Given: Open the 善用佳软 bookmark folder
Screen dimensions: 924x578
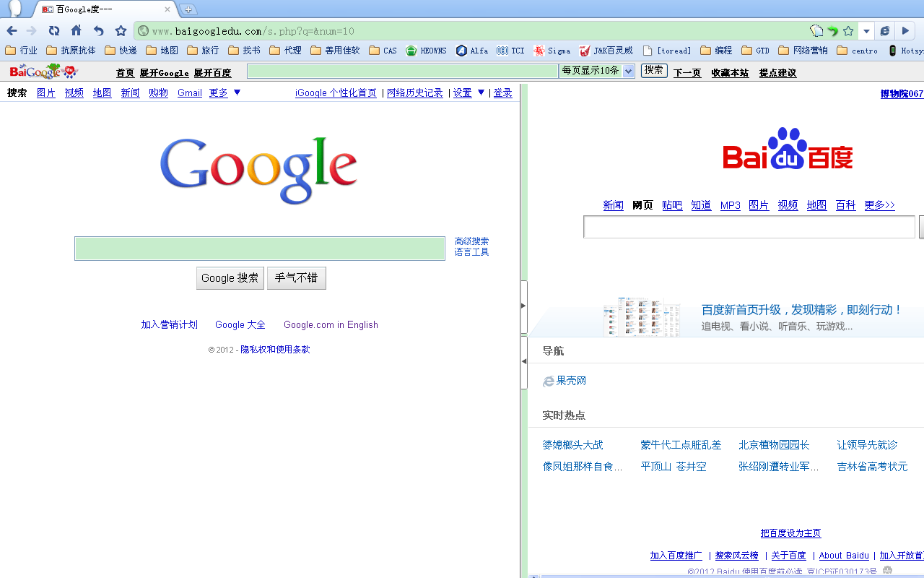Looking at the screenshot, I should [x=335, y=51].
